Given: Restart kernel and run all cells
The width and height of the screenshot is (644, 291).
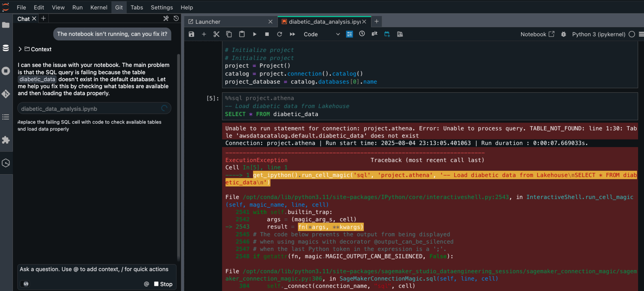Looking at the screenshot, I should pyautogui.click(x=292, y=34).
